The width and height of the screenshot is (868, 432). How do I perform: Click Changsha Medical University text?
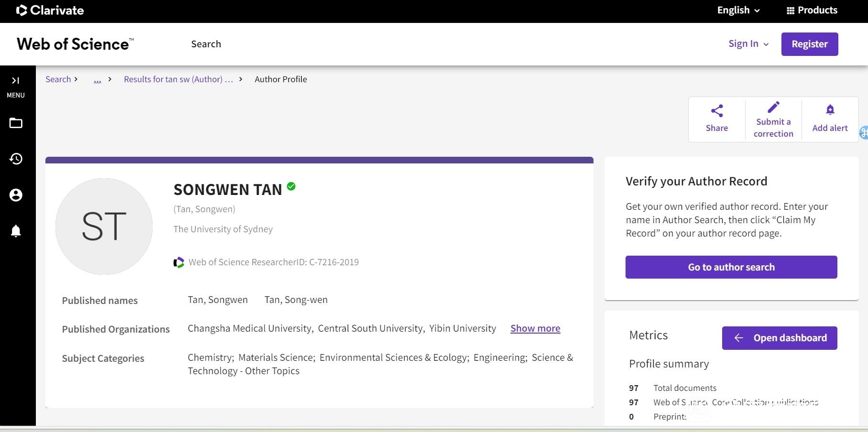tap(249, 328)
